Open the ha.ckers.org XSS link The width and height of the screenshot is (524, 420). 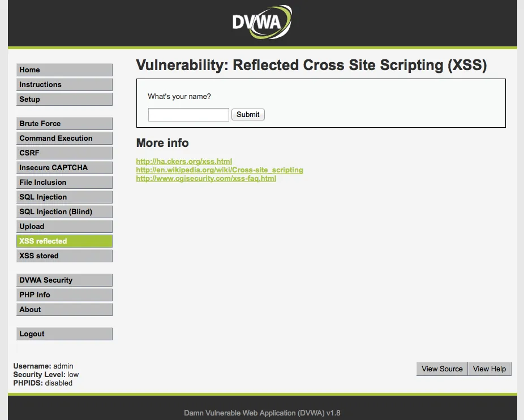point(183,161)
